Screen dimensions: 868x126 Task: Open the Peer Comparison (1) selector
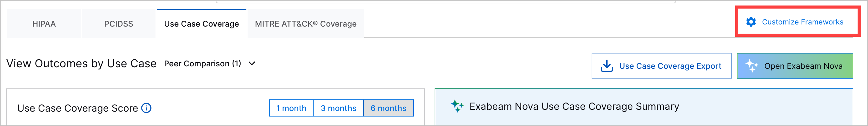pyautogui.click(x=203, y=64)
